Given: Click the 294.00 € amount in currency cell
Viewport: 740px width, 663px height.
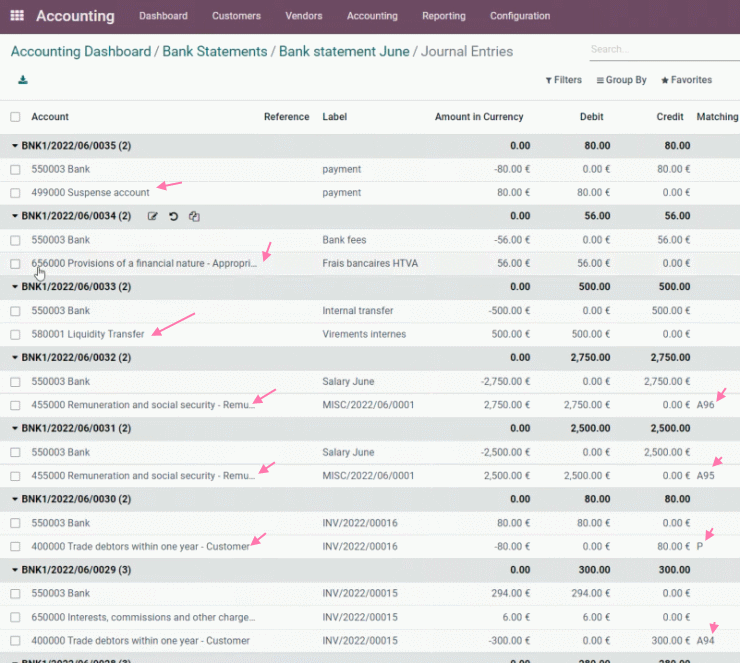Looking at the screenshot, I should click(511, 593).
